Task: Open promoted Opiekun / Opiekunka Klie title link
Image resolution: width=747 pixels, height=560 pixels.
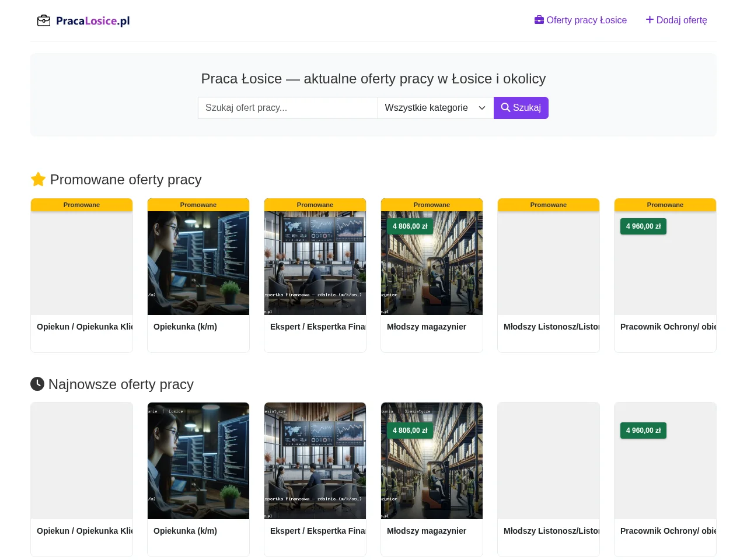Action: click(x=85, y=327)
